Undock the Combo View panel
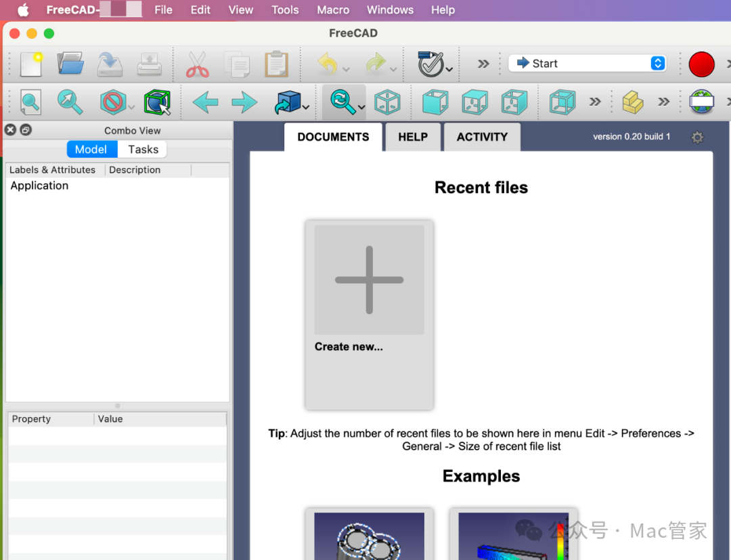The width and height of the screenshot is (731, 560). pos(26,130)
